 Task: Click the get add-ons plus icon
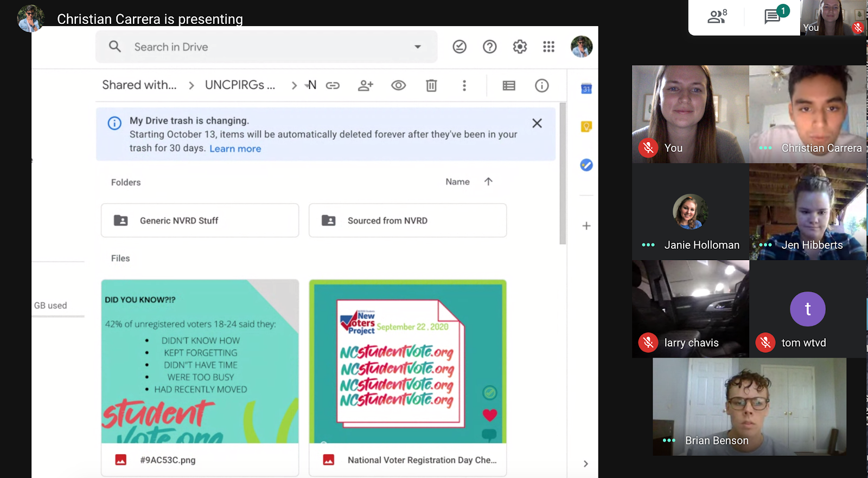point(586,226)
